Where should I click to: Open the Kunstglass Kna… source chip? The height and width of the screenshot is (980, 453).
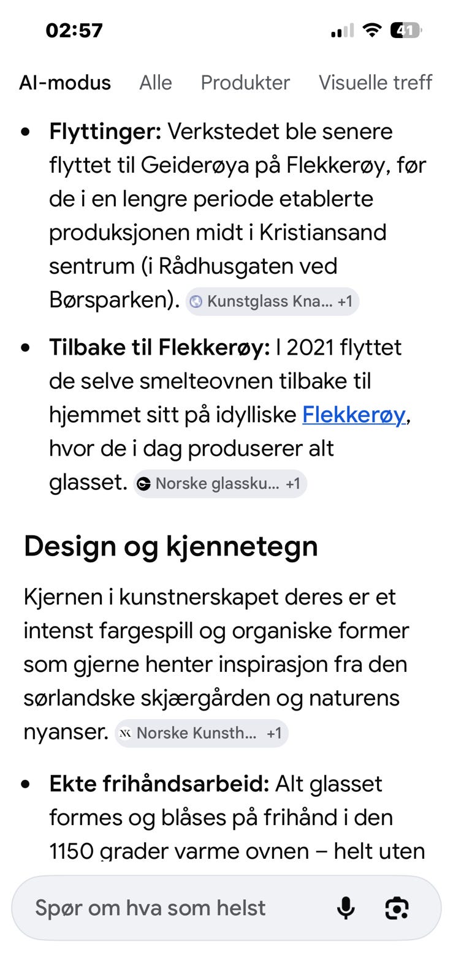[x=272, y=301]
